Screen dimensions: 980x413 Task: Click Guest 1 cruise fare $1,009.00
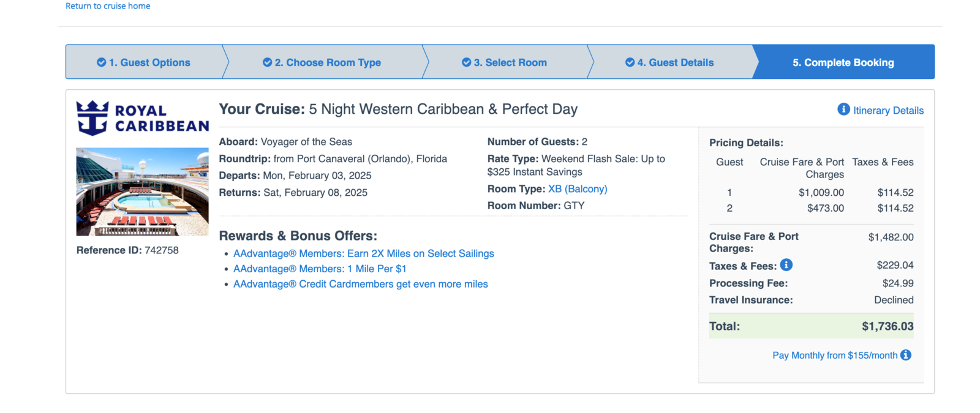point(821,192)
